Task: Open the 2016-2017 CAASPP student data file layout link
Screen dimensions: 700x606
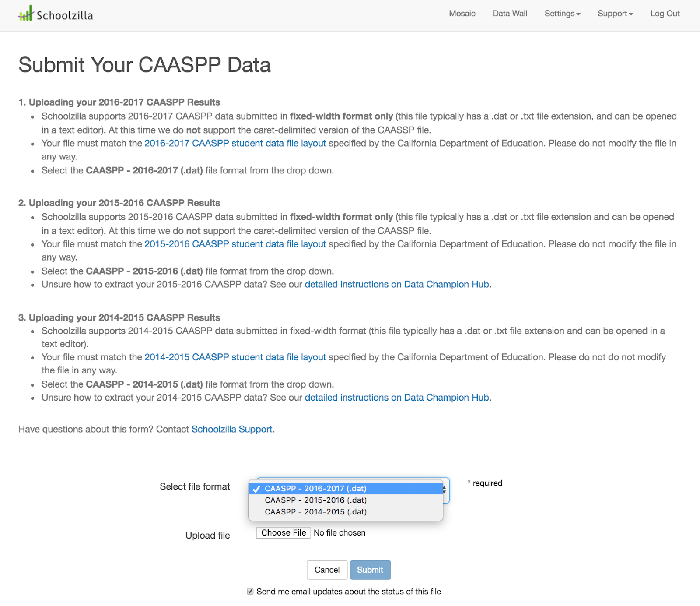Action: (x=235, y=143)
